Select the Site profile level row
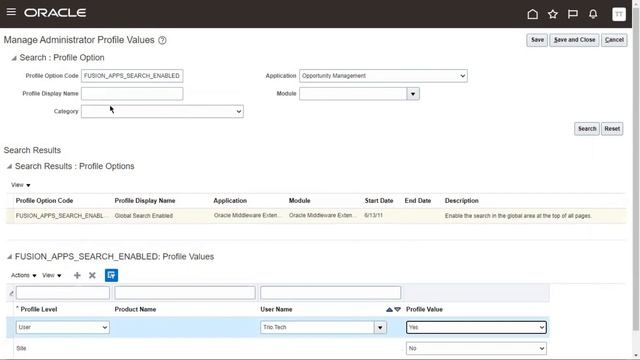This screenshot has height=360, width=640. coord(21,349)
